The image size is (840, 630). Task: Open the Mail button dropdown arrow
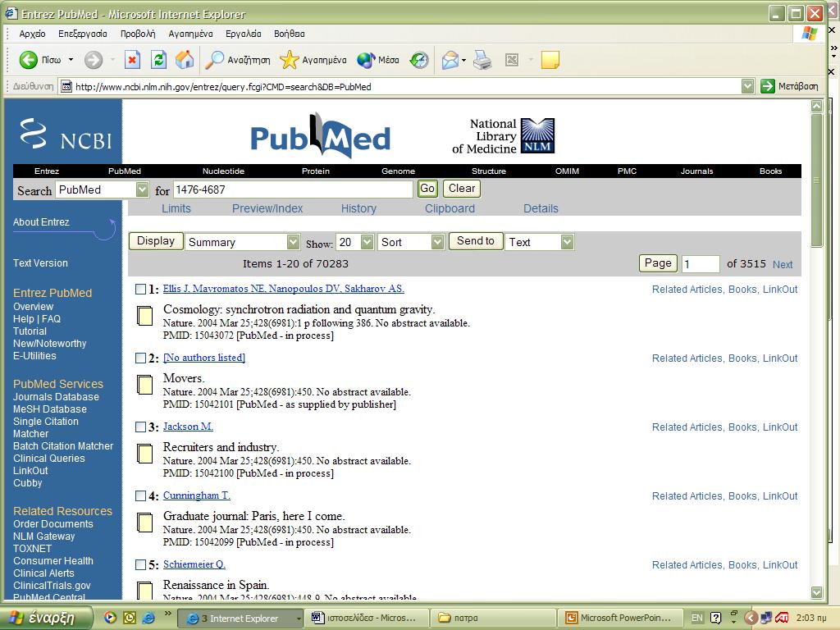[x=464, y=60]
